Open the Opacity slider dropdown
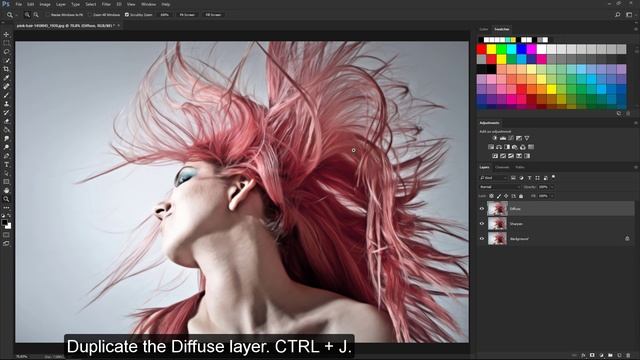The height and width of the screenshot is (360, 640). pos(552,187)
